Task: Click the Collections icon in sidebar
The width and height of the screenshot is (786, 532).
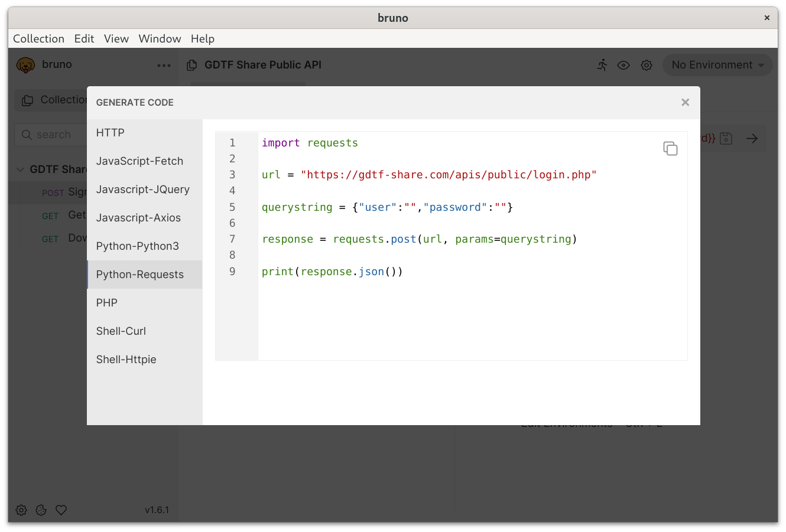Action: 27,100
